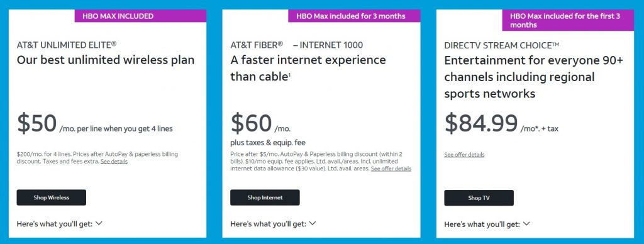Open See details link under $50 plan
The height and width of the screenshot is (244, 644).
coord(114,162)
